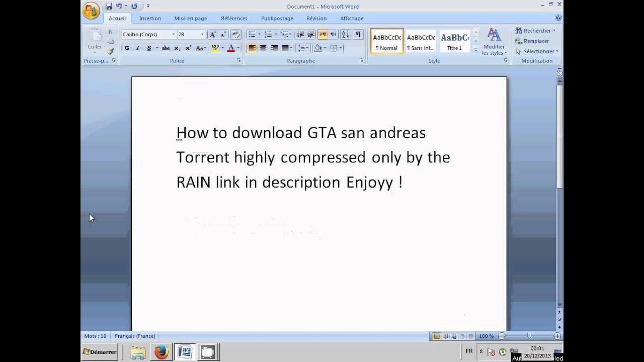Apply subscript formatting
The image size is (644, 362).
177,48
